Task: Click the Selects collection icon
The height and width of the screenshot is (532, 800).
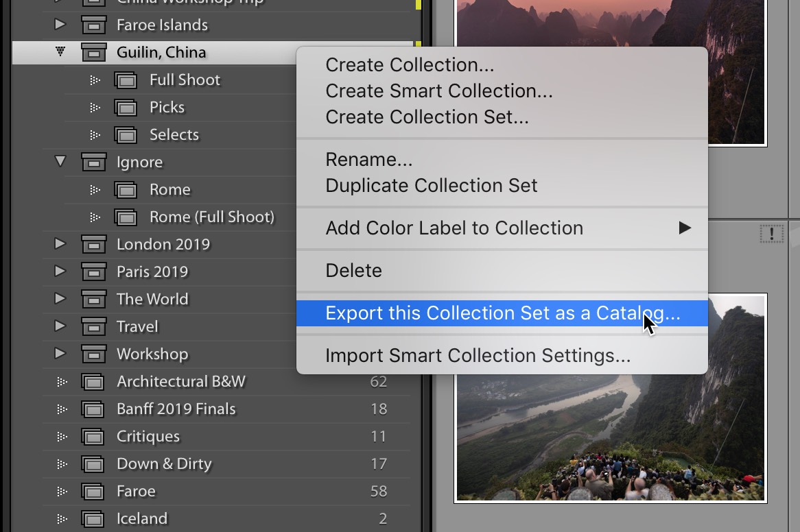Action: [x=126, y=135]
